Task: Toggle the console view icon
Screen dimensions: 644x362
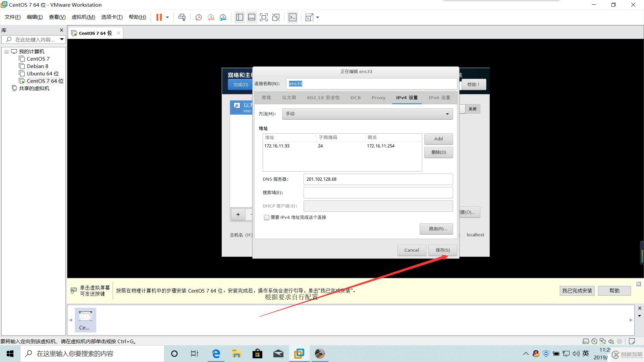Action: coord(292,17)
